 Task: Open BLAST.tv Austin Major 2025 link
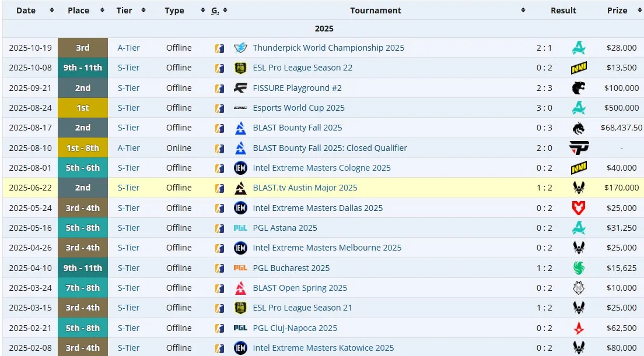[x=305, y=188]
